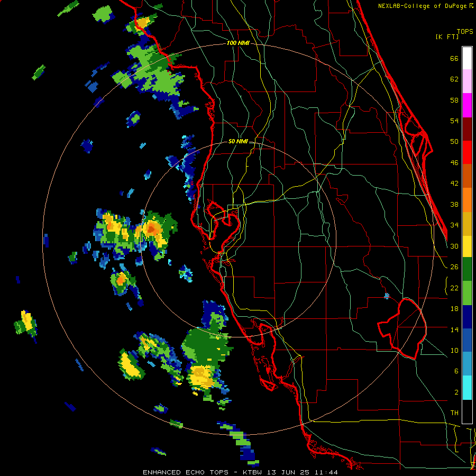Click the "38" scale value
Viewport: 476px width, 476px height.
pyautogui.click(x=454, y=204)
